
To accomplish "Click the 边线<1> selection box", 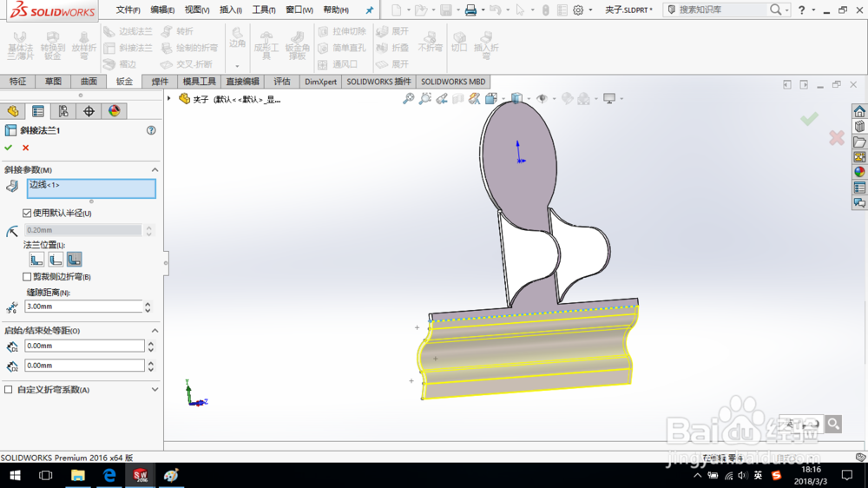I will pyautogui.click(x=91, y=188).
